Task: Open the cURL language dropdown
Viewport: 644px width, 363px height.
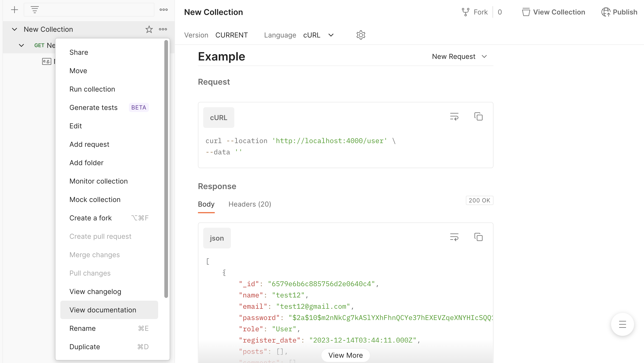Action: [318, 35]
